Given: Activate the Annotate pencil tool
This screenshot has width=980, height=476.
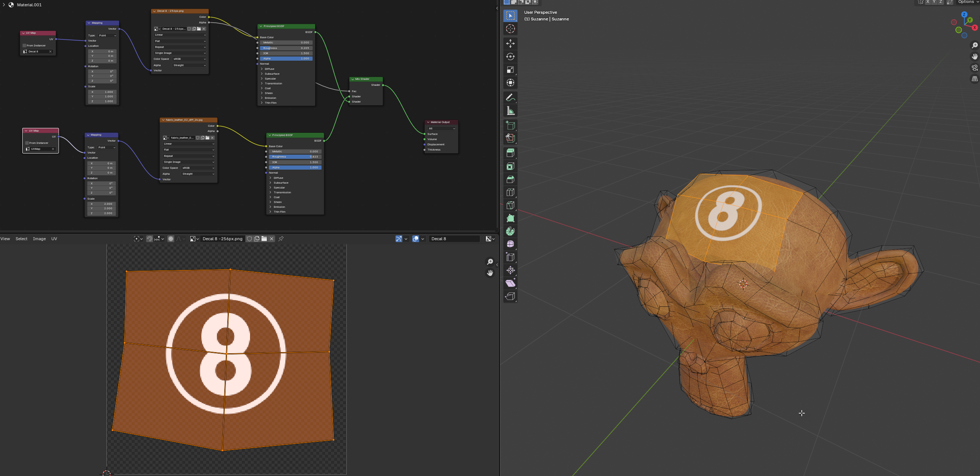Looking at the screenshot, I should [x=510, y=98].
